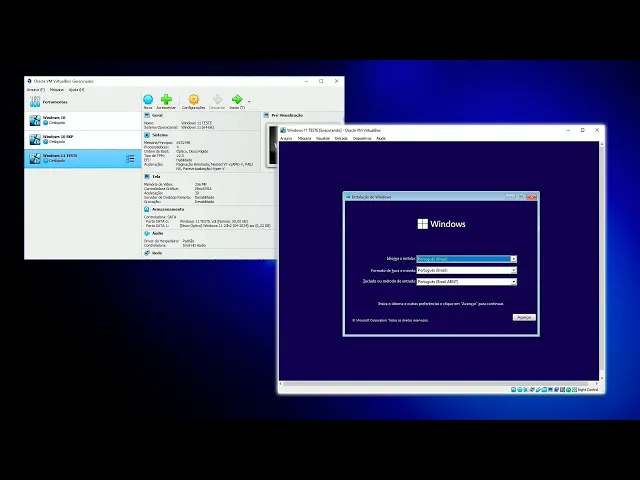Open the list-menu icon on Windows 11 TESTE row
Image resolution: width=640 pixels, height=480 pixels.
coord(130,158)
